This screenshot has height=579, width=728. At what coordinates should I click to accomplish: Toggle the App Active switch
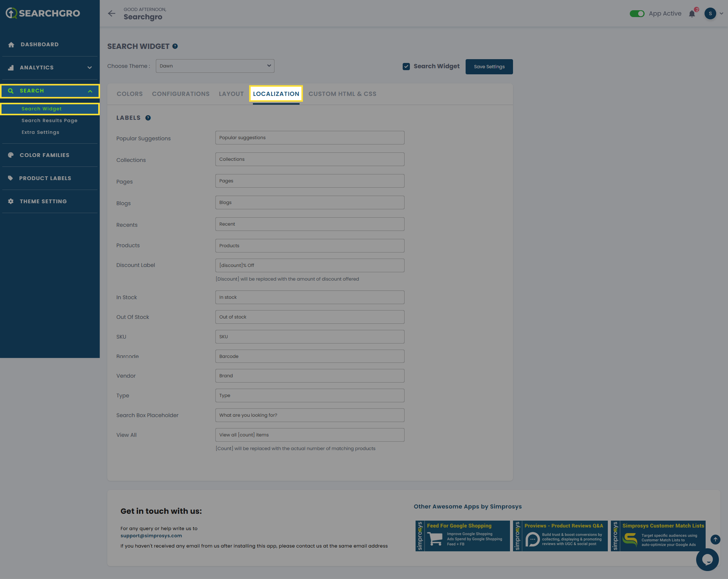[637, 14]
